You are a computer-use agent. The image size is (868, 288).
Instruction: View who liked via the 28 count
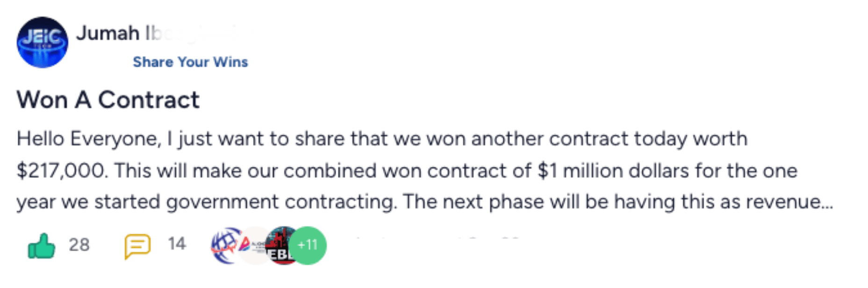79,245
